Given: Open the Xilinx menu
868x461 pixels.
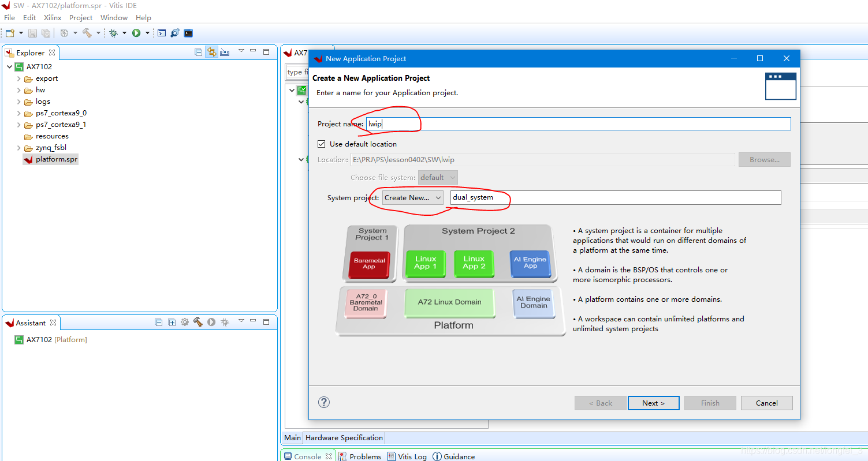Looking at the screenshot, I should [x=53, y=18].
